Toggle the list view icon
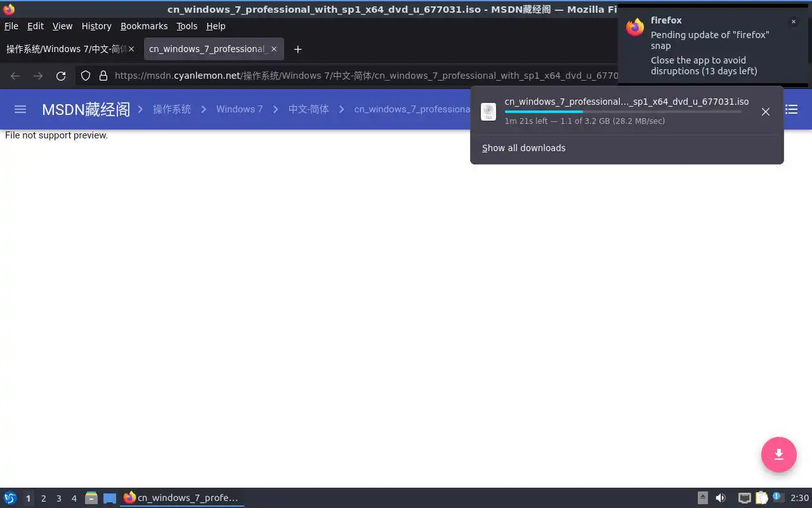 coord(792,109)
